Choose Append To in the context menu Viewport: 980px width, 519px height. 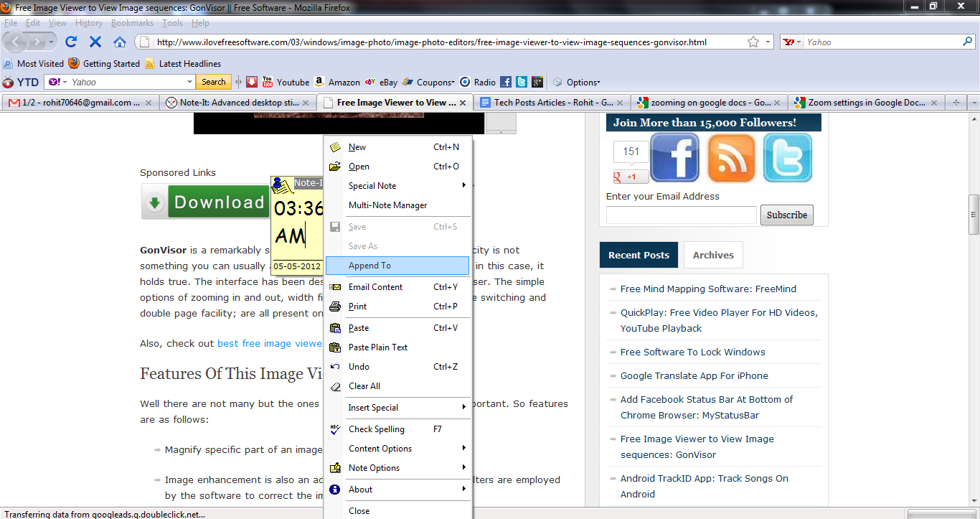coord(399,266)
